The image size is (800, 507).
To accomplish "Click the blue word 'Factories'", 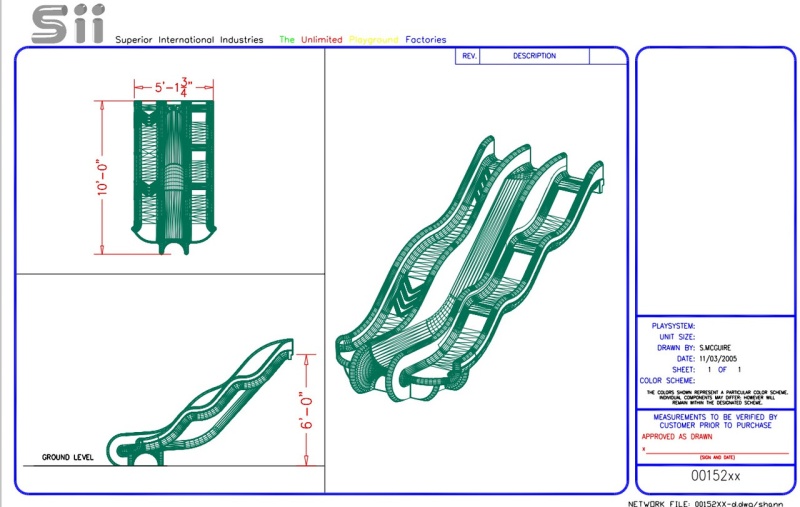I will pos(426,39).
